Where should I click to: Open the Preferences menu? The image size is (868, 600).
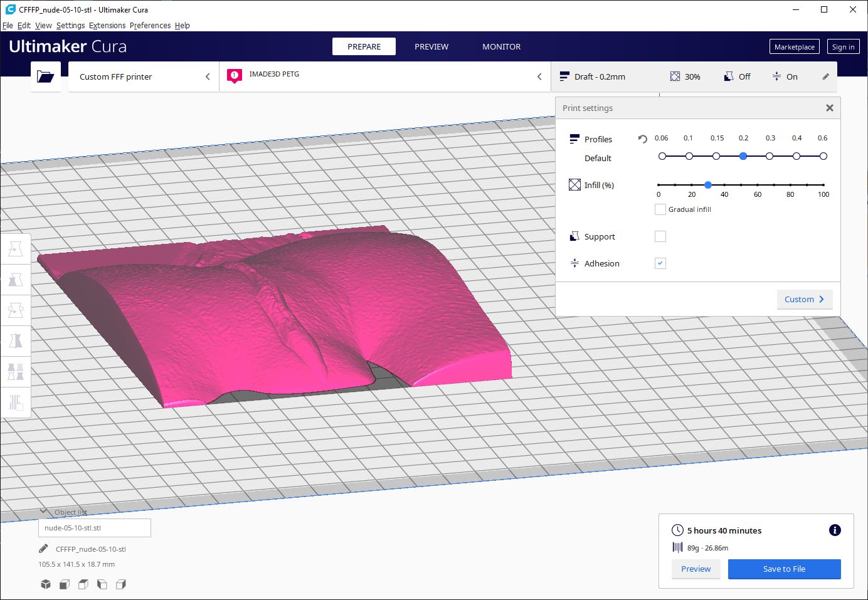150,26
